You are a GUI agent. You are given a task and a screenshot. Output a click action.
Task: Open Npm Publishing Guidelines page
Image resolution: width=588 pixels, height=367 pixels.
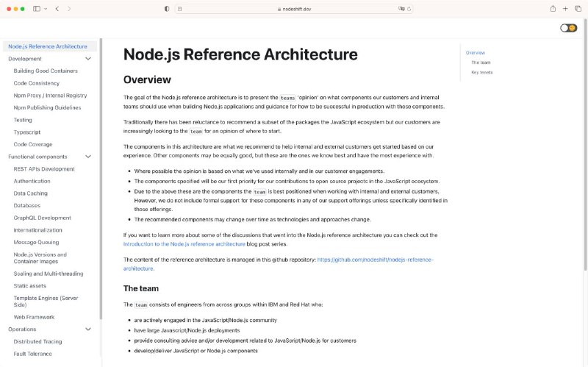click(47, 107)
